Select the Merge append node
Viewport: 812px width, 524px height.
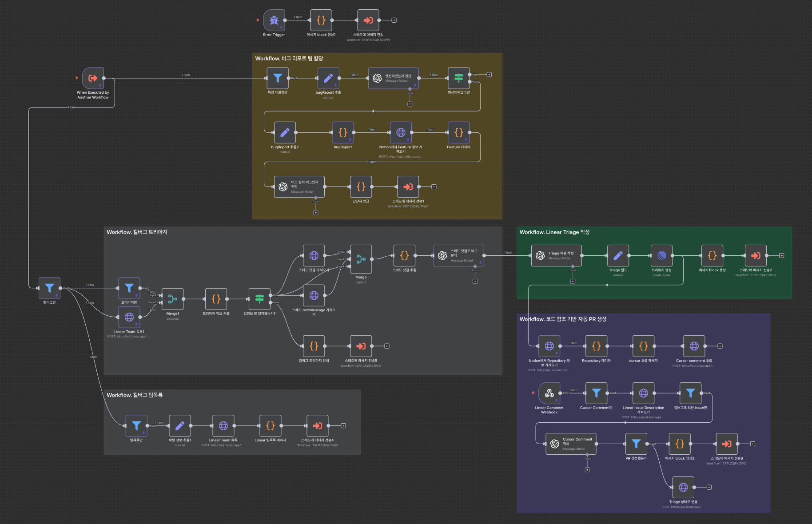click(361, 259)
